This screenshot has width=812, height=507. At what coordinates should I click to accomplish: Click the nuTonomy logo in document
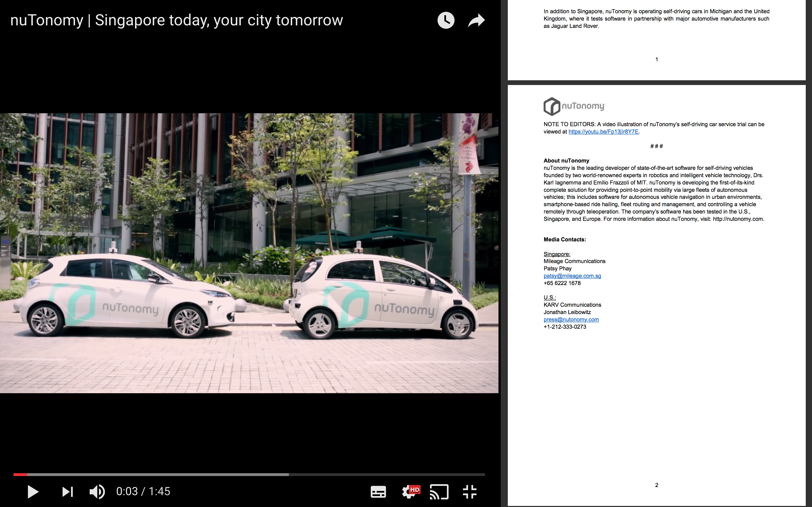[x=574, y=106]
